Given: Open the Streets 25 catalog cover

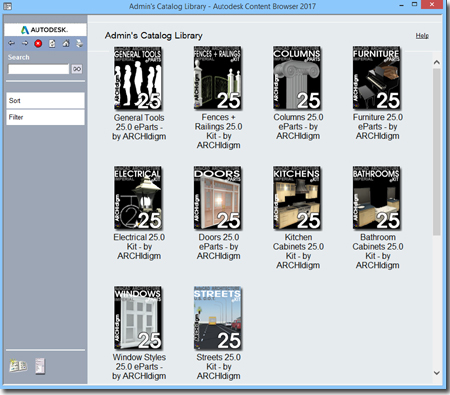Looking at the screenshot, I should click(218, 318).
